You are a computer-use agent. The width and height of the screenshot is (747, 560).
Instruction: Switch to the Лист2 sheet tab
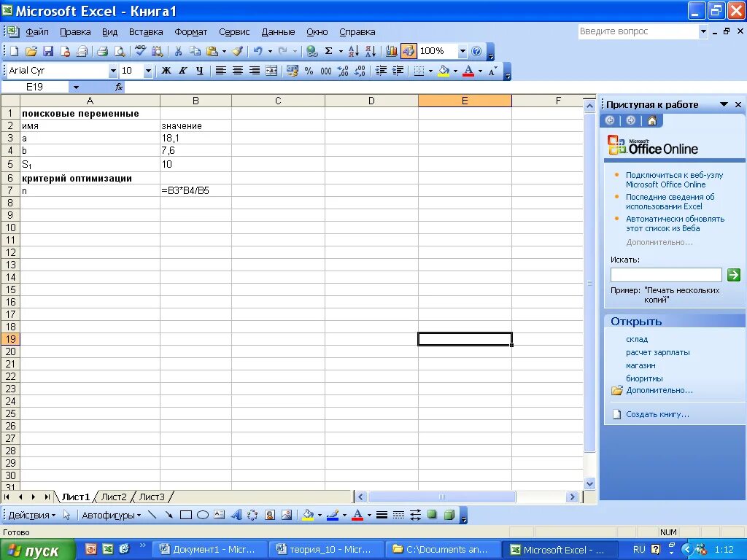click(x=114, y=497)
